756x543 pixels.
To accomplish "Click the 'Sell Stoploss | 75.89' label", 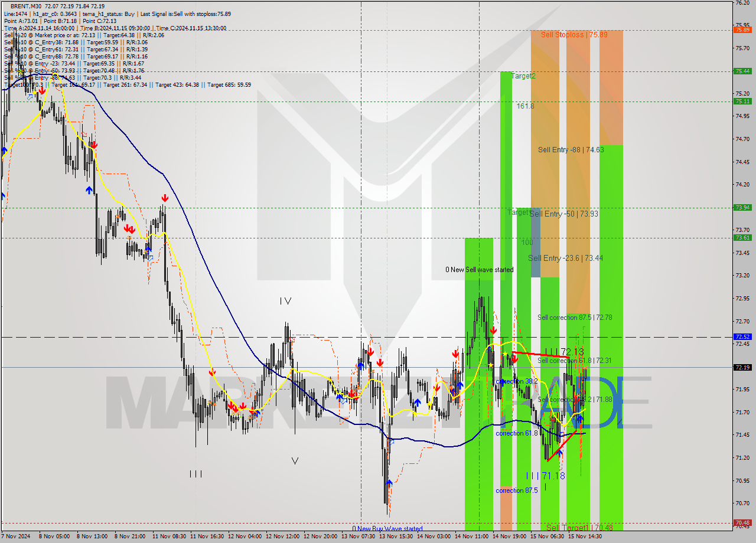I will pos(574,35).
